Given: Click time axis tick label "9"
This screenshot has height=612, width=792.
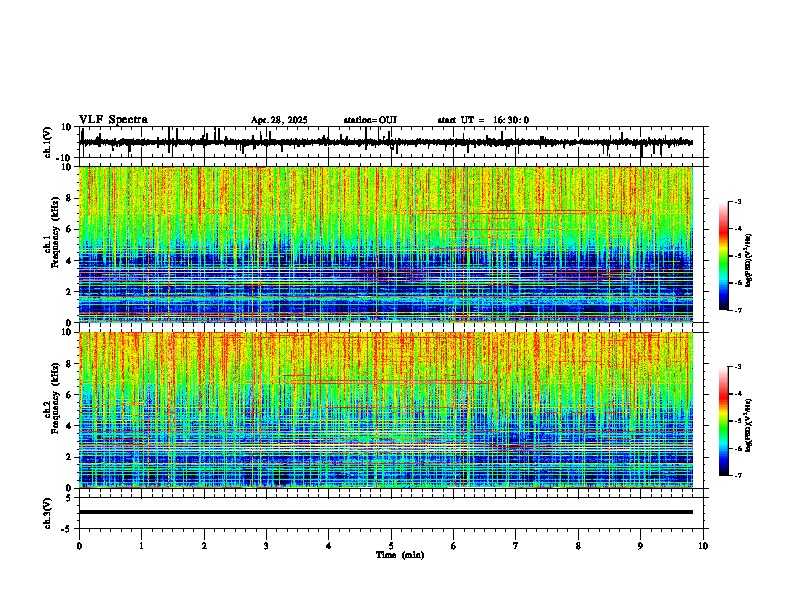Looking at the screenshot, I should click(x=640, y=546).
